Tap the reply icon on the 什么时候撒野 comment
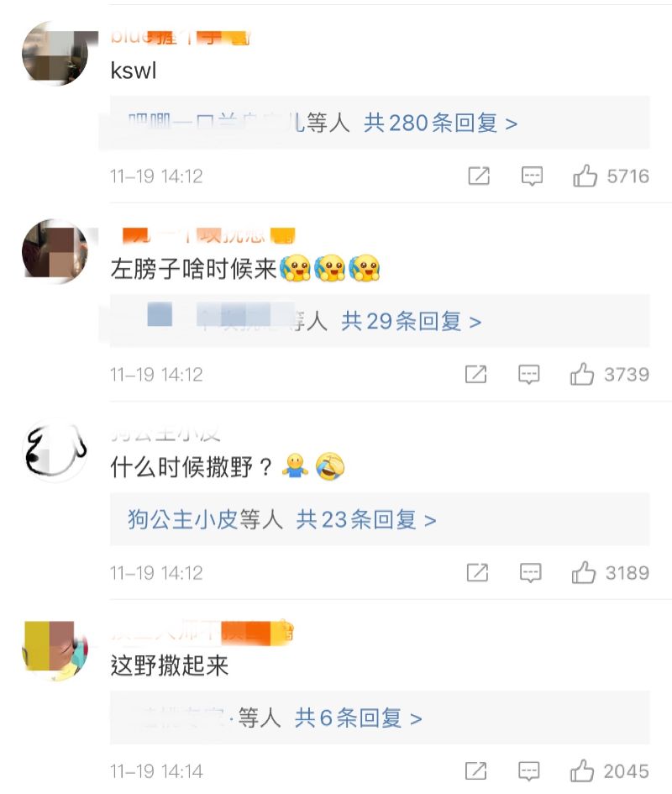Viewport: 672px width, 794px height. [530, 573]
